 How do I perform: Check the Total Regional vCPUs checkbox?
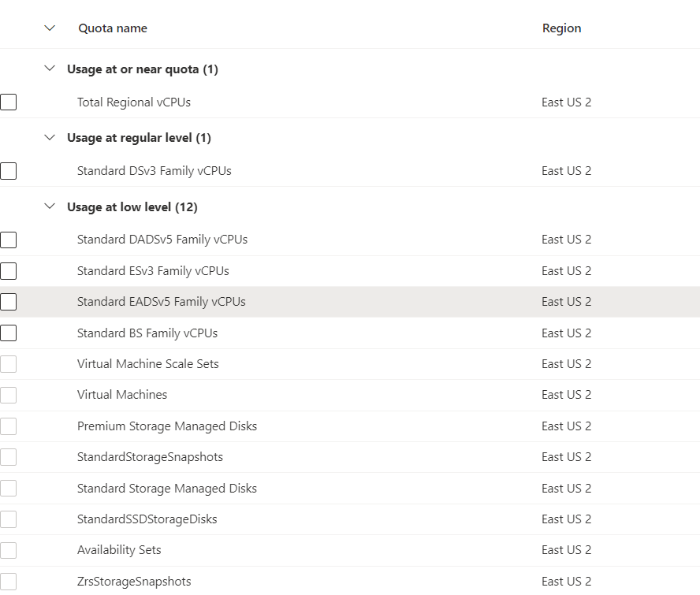point(8,102)
